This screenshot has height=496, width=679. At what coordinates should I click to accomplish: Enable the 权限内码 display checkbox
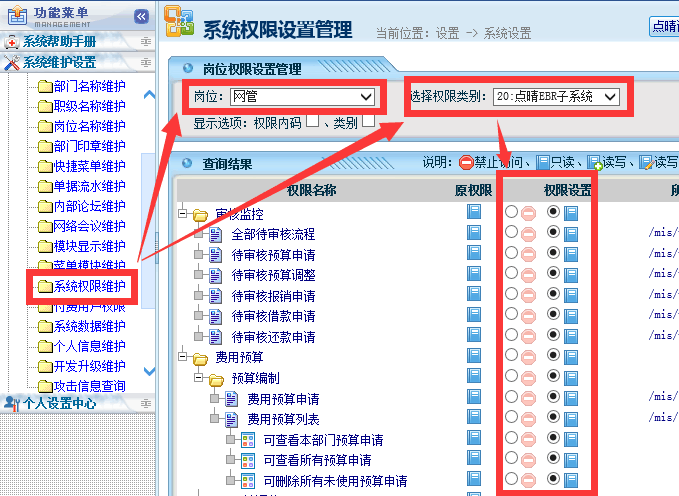(x=313, y=122)
